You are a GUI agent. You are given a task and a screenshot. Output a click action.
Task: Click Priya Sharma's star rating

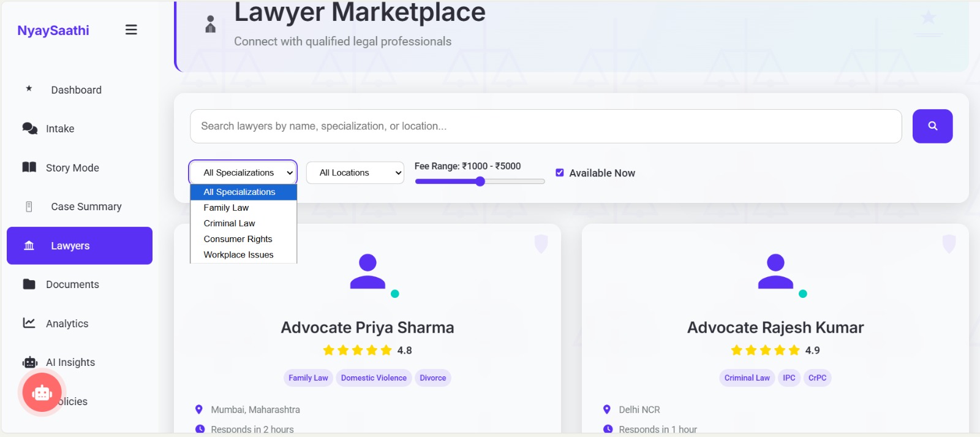pyautogui.click(x=357, y=351)
